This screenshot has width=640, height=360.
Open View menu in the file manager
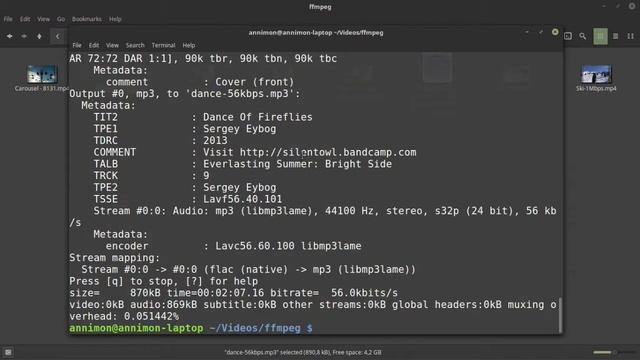(43, 19)
